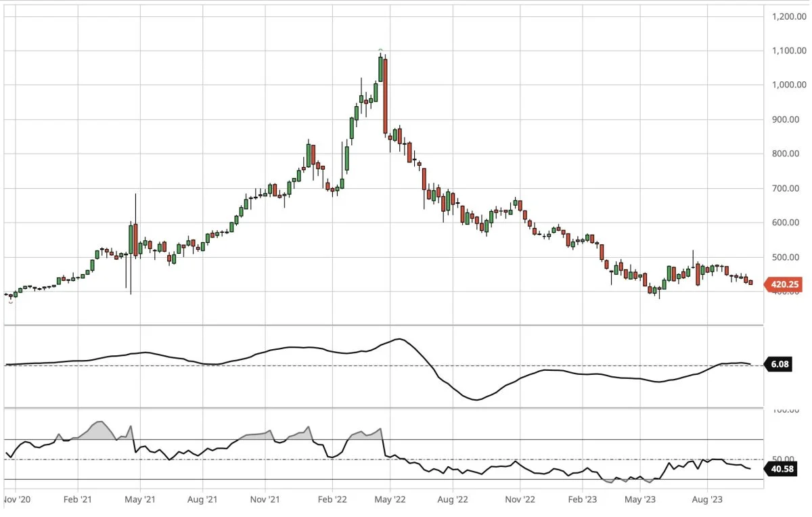Click the high marker above the peak candle
Image resolution: width=812 pixels, height=517 pixels.
pos(380,50)
